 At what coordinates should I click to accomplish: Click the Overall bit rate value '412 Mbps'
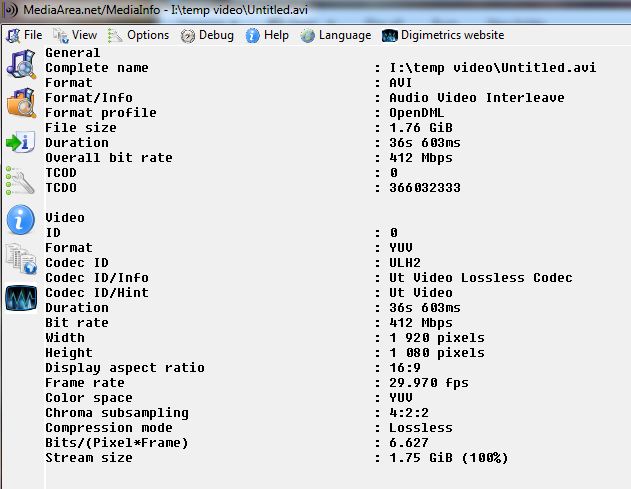(421, 158)
